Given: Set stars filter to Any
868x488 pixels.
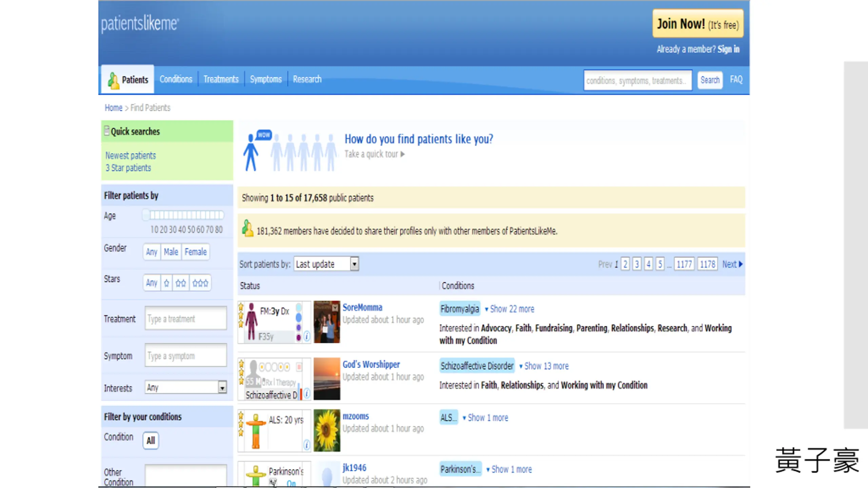Looking at the screenshot, I should point(152,283).
